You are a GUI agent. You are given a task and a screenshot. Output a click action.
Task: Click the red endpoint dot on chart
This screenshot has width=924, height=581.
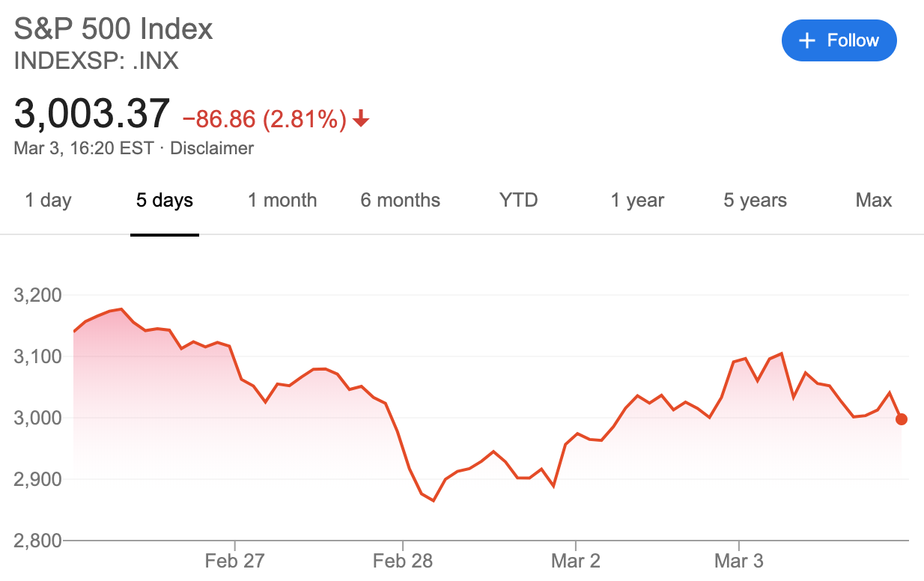pos(902,419)
